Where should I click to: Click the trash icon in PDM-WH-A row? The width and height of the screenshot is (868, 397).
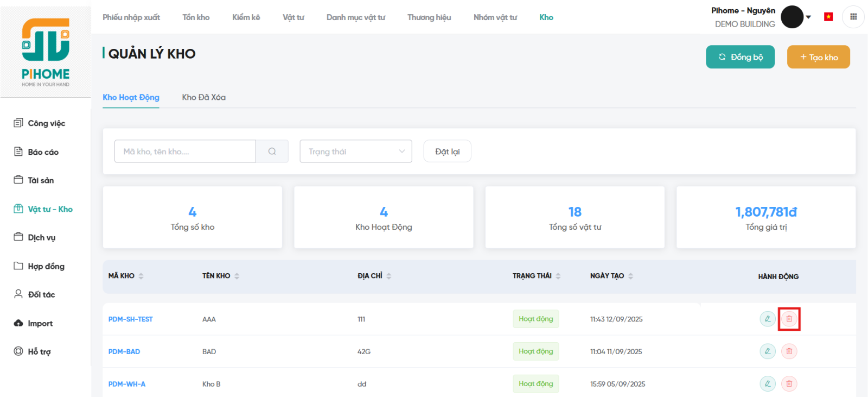click(x=789, y=384)
